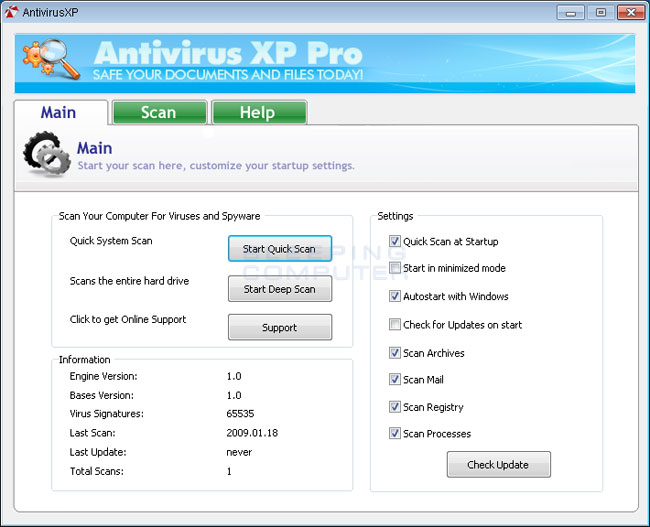Click the Virus Signatures value 65535
This screenshot has width=650, height=527.
pyautogui.click(x=240, y=414)
